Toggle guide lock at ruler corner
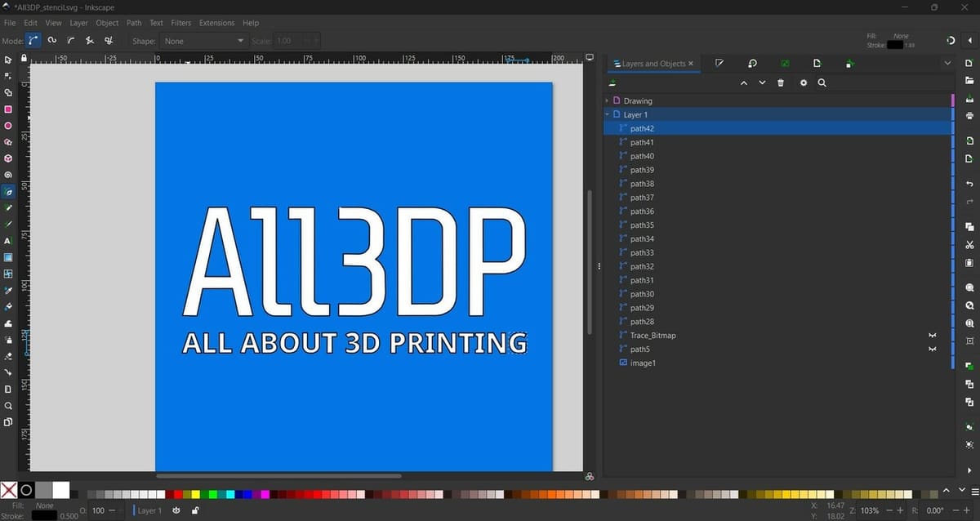The height and width of the screenshot is (521, 980). coord(24,58)
